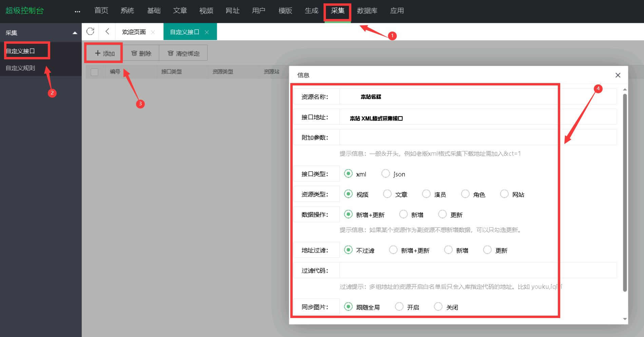Select the json interface type
644x337 pixels.
tap(386, 174)
